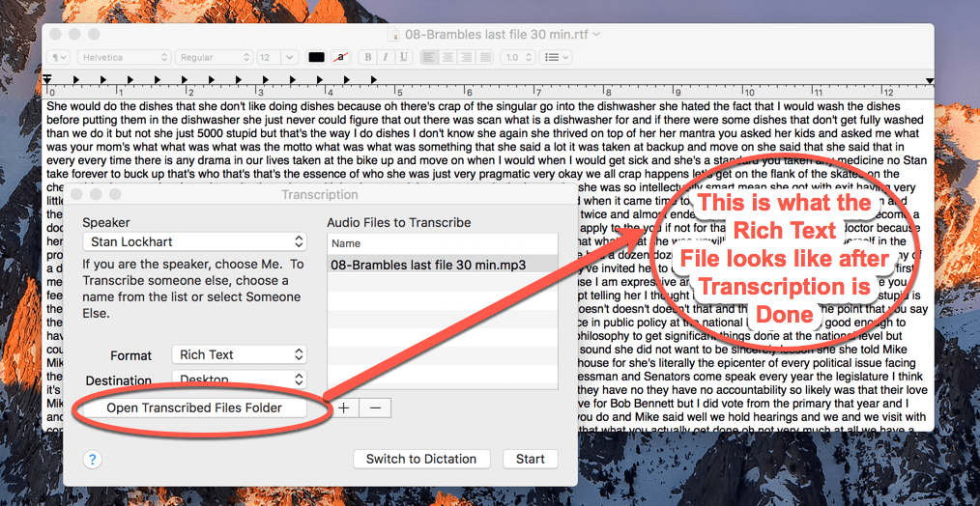This screenshot has height=506, width=980.
Task: Open the Destination dropdown set to Desktop
Action: [x=240, y=379]
